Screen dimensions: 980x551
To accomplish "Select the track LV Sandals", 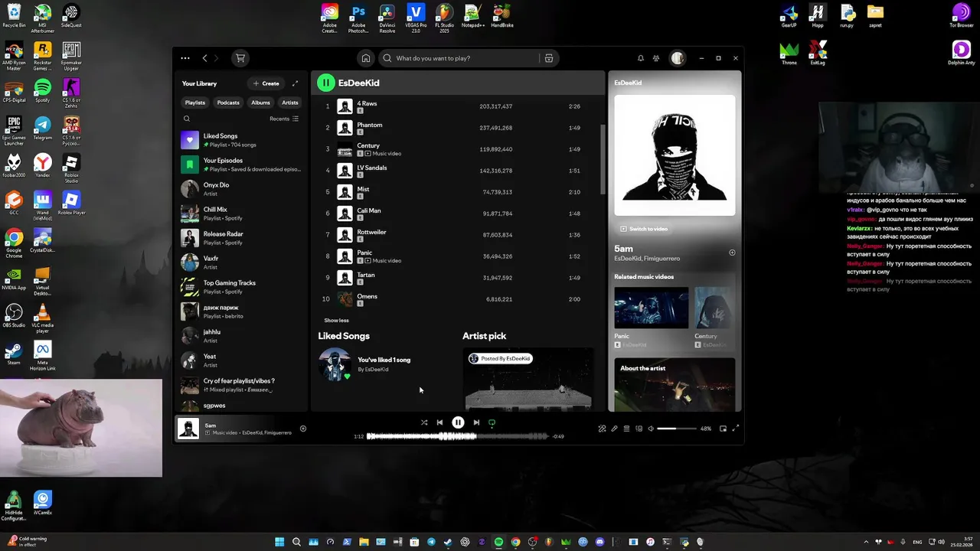I will point(458,171).
